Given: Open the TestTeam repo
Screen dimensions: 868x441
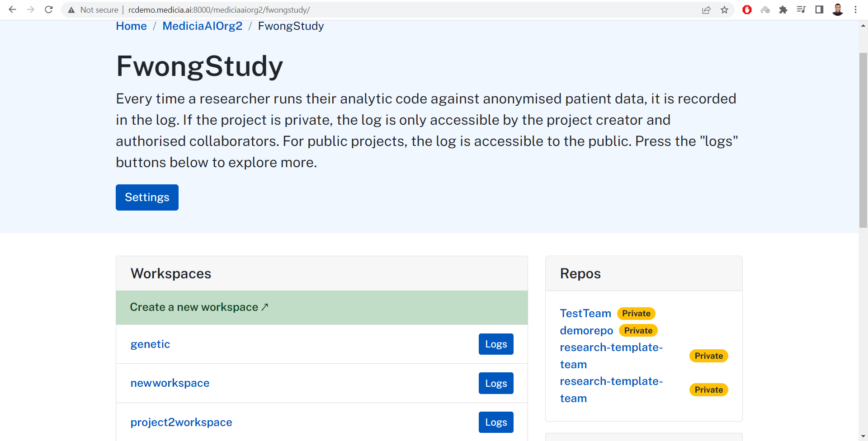Looking at the screenshot, I should (x=585, y=314).
